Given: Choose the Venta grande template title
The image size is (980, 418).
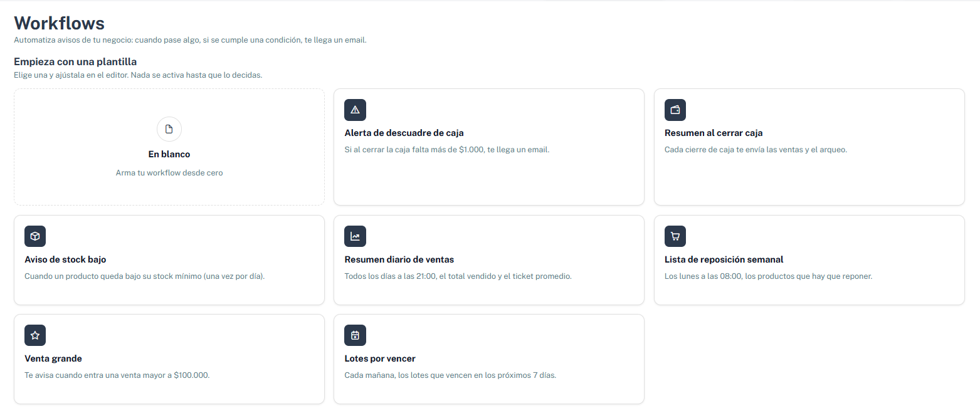Looking at the screenshot, I should [53, 358].
